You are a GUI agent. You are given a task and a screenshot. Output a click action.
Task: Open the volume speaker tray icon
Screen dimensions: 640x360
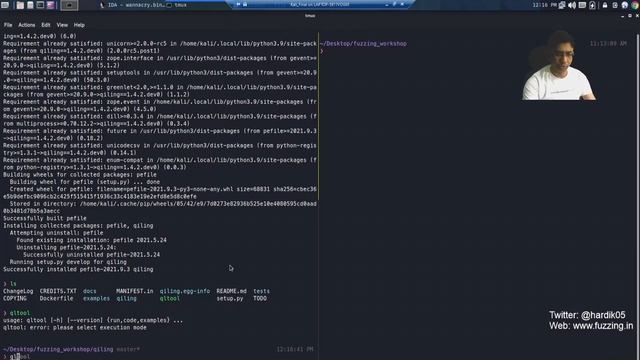(x=572, y=5)
